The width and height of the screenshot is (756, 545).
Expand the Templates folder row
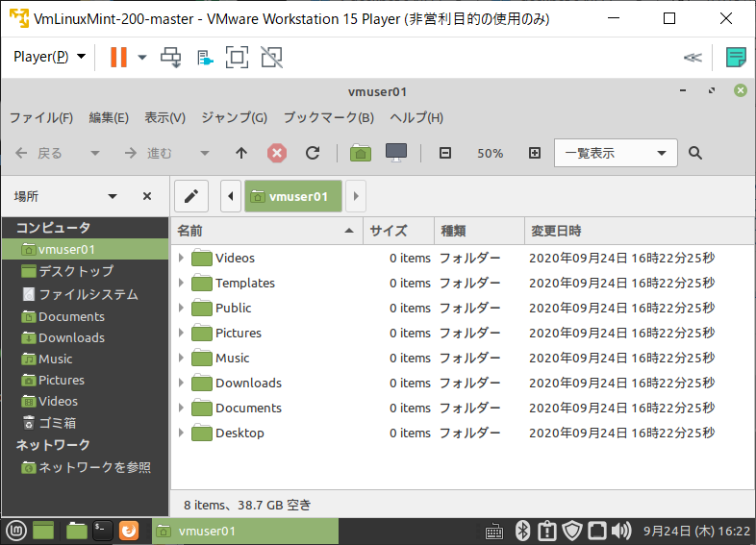[x=181, y=283]
